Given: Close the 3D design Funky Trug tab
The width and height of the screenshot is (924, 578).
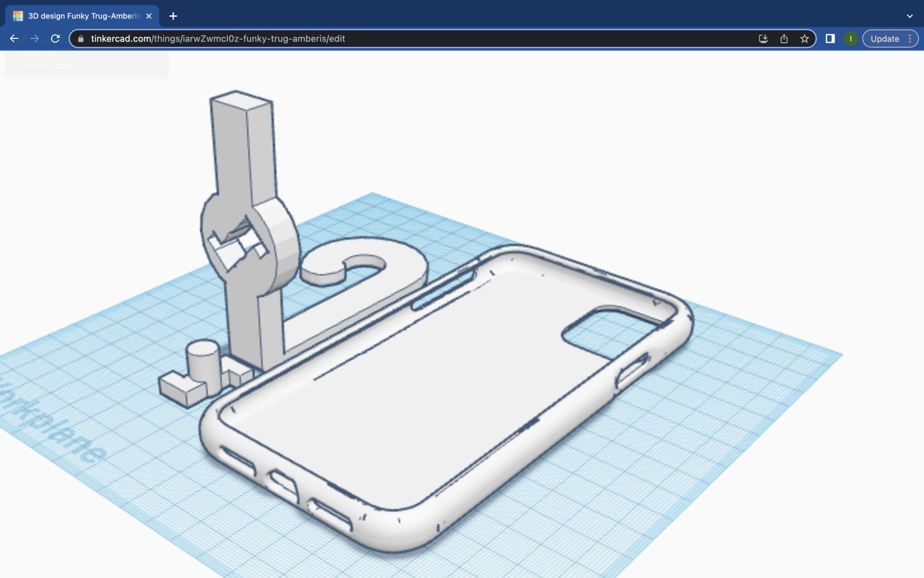Looking at the screenshot, I should 149,16.
